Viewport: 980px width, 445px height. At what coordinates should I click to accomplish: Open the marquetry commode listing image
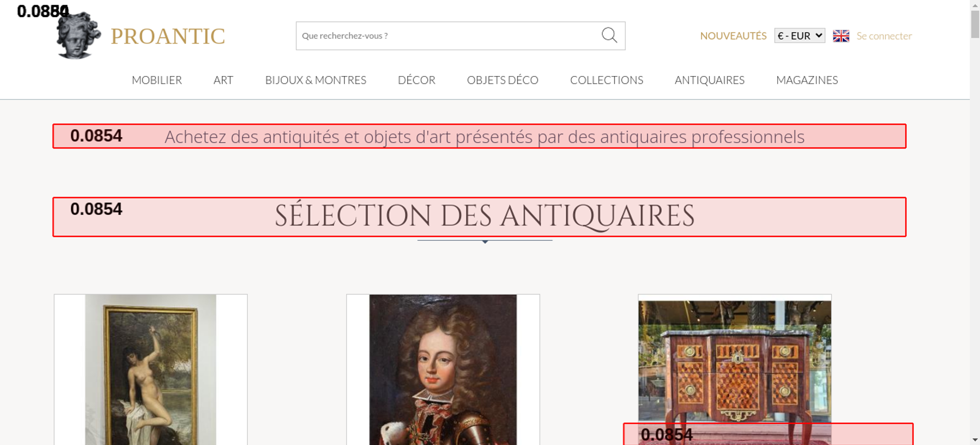click(x=735, y=360)
